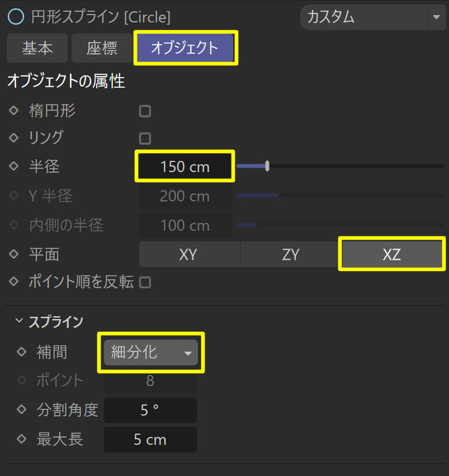Click the 半径 150 cm field

point(185,166)
